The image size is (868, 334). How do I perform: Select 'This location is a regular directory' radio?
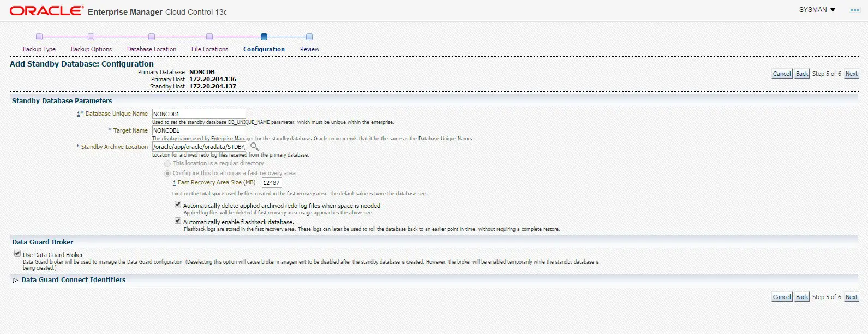click(x=167, y=164)
